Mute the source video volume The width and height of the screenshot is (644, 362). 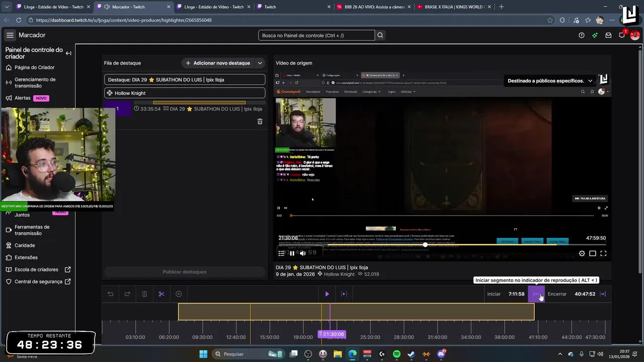[x=302, y=253]
